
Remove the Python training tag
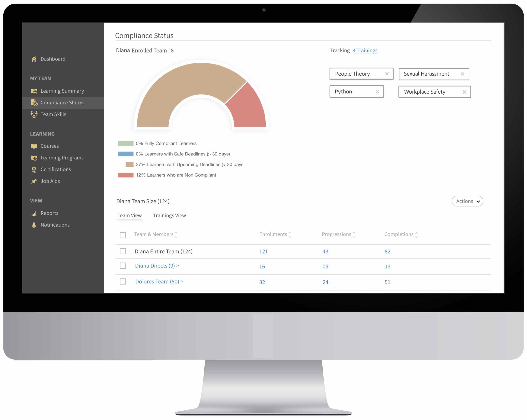click(x=377, y=92)
